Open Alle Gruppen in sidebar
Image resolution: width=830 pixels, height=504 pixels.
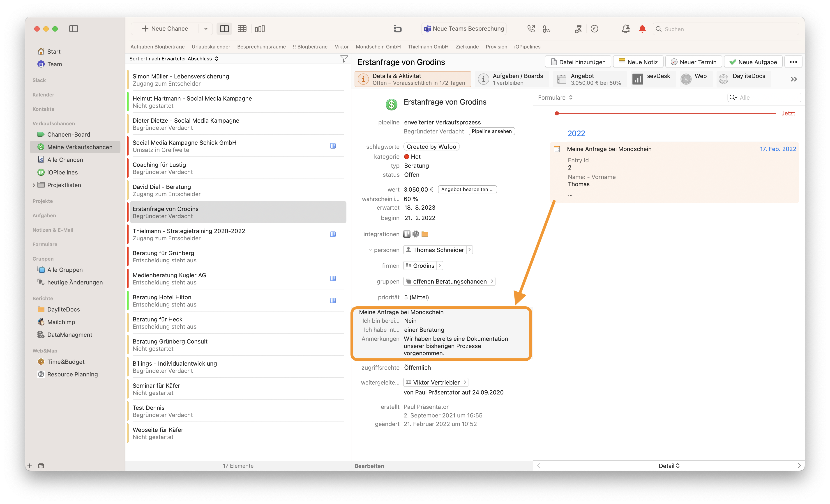point(65,269)
